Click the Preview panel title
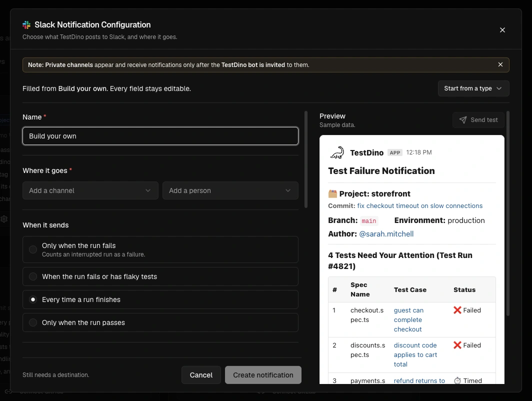532x401 pixels. 332,116
